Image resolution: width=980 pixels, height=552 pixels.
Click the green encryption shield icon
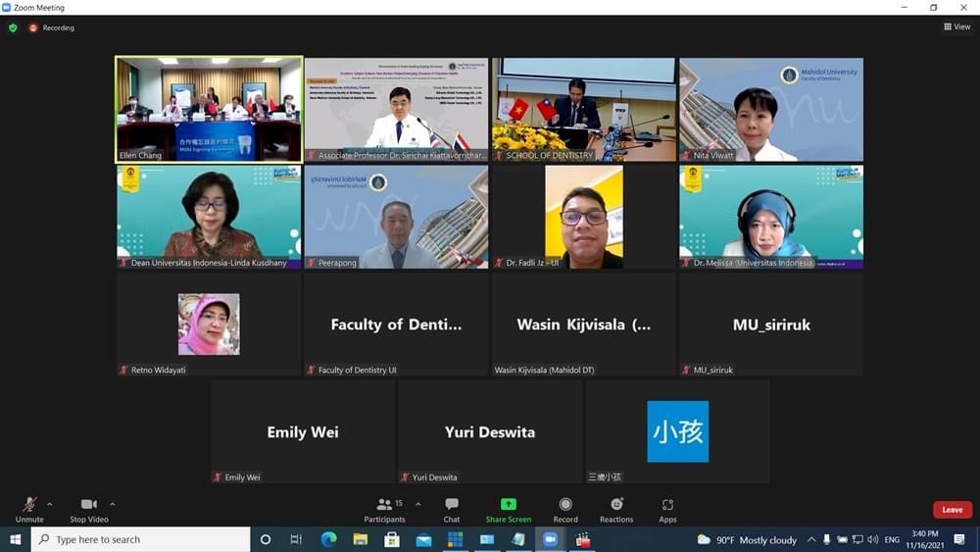click(x=13, y=27)
